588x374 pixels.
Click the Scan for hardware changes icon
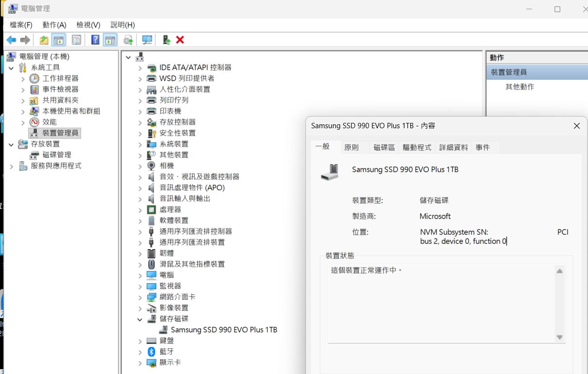click(x=147, y=40)
